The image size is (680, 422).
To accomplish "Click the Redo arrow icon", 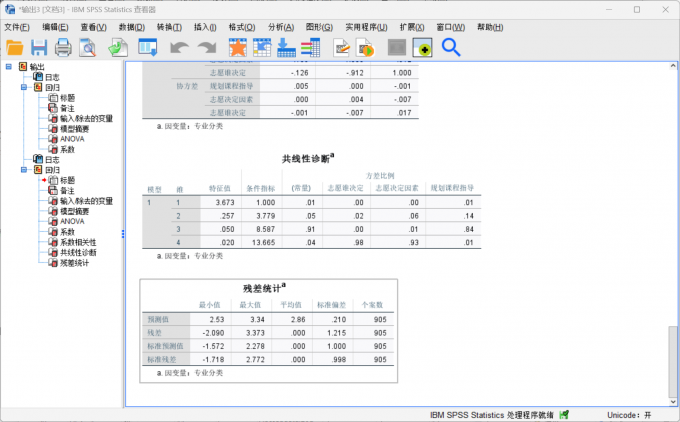I will pyautogui.click(x=207, y=47).
